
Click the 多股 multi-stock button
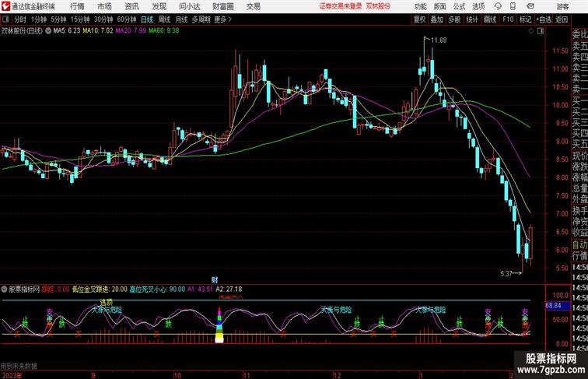point(454,19)
